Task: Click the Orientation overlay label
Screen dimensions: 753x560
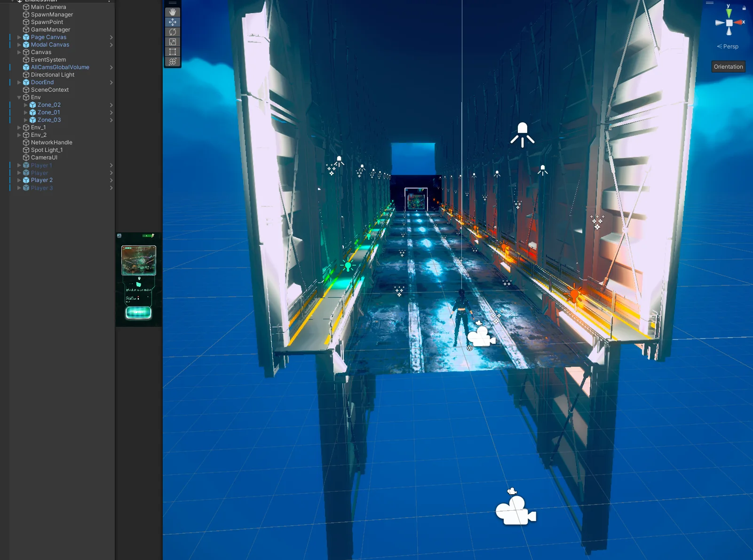Action: (x=729, y=67)
